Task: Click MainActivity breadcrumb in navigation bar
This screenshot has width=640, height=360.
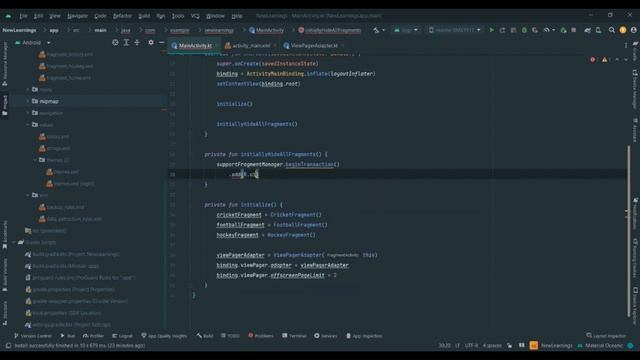Action: click(266, 30)
